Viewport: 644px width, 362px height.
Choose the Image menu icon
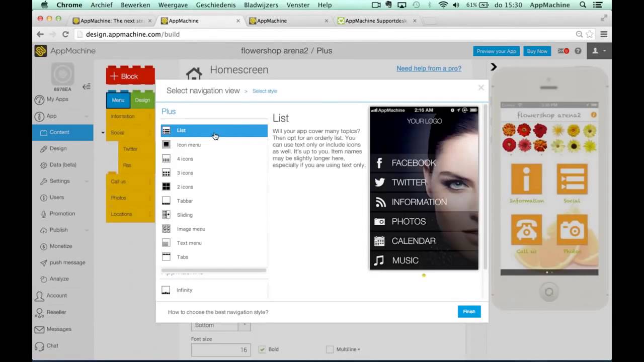click(x=166, y=229)
